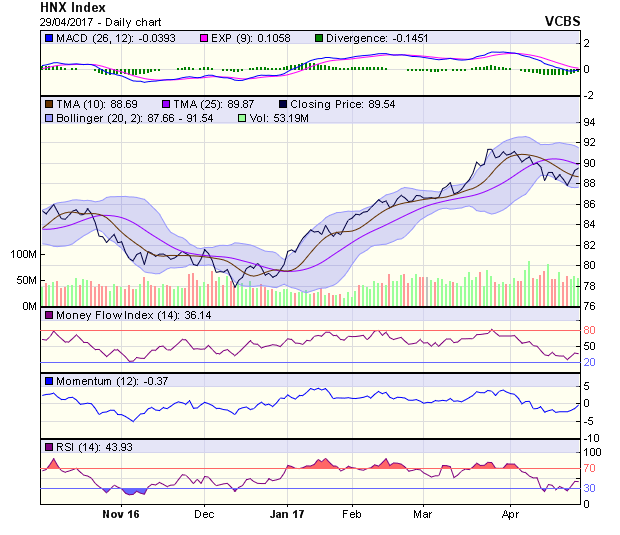The height and width of the screenshot is (535, 620).
Task: Select the Apr label on time axis
Action: pos(510,515)
